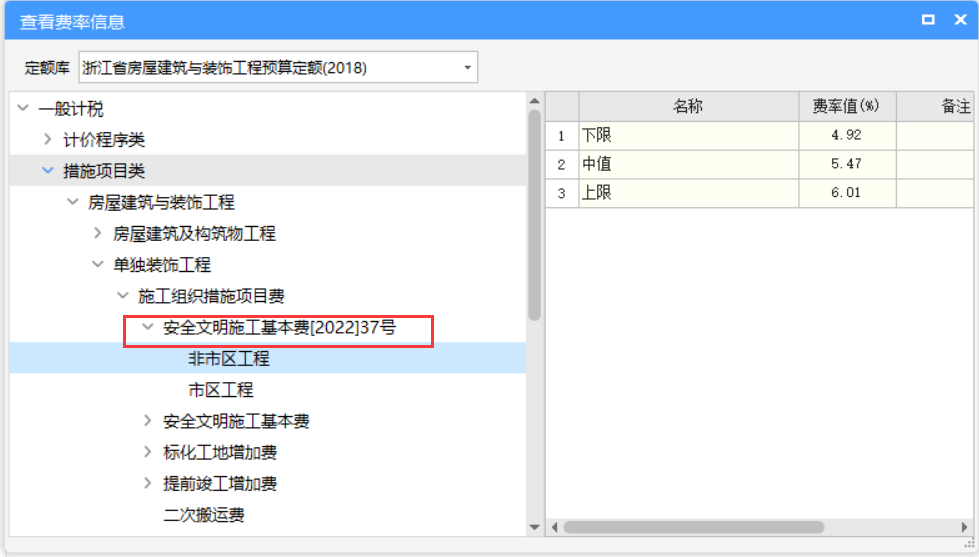Expand the 标化工地增加费 node

tap(148, 452)
